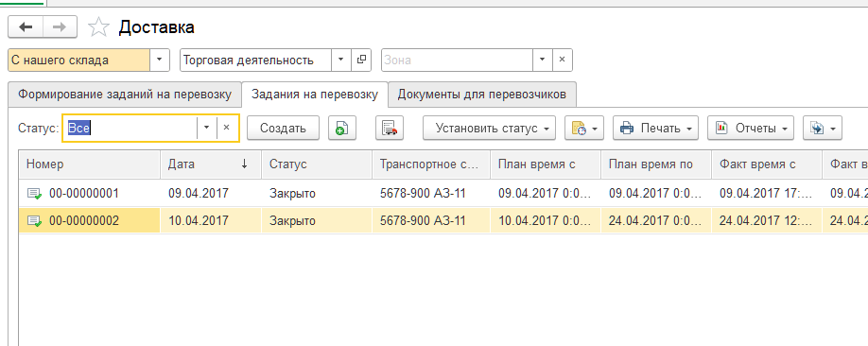Add Доставка to favorites with the star
868x346 pixels.
coord(99,27)
